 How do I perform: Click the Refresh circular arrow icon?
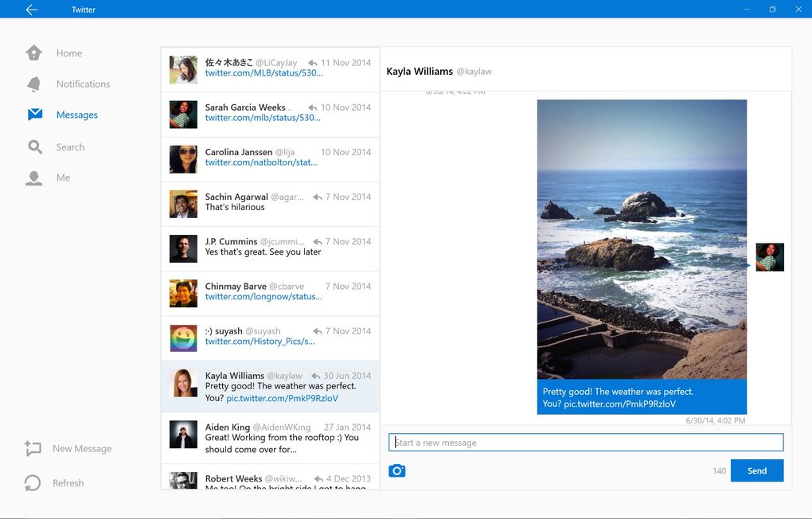pyautogui.click(x=33, y=483)
